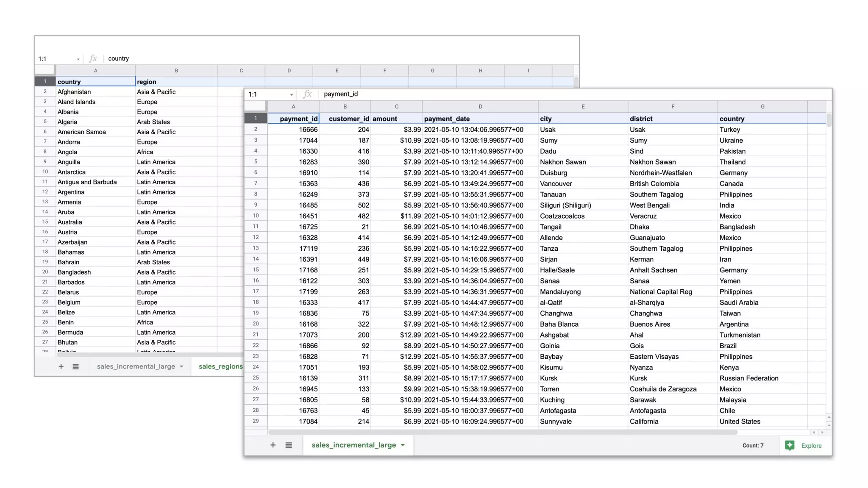This screenshot has height=488, width=868.
Task: Click the fx formula icon beside payment_id
Action: pyautogui.click(x=308, y=94)
